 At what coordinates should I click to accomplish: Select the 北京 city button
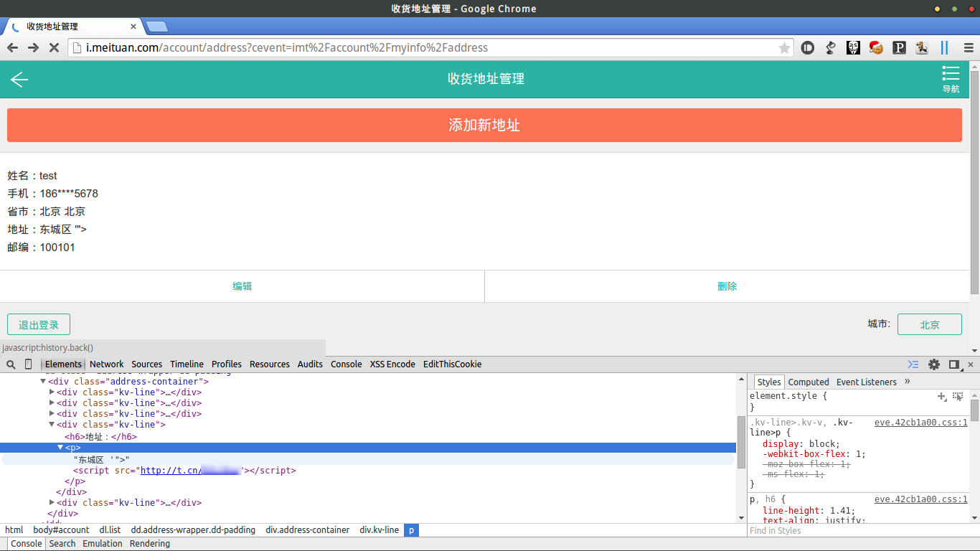click(930, 324)
